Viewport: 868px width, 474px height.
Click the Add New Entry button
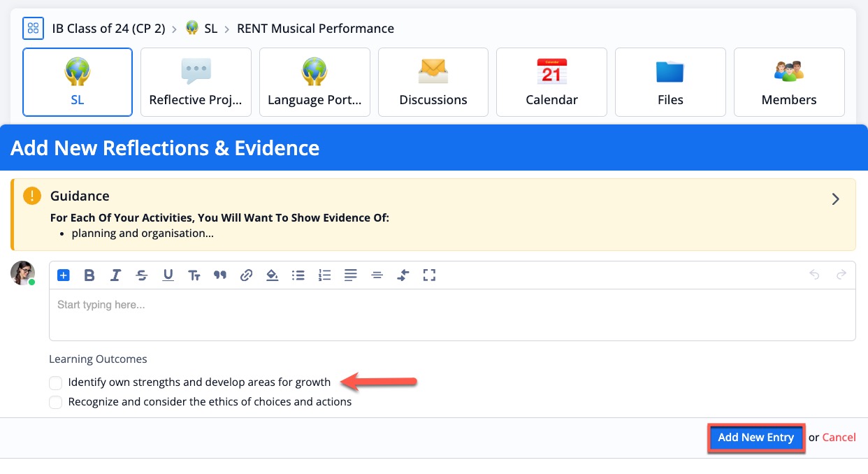tap(755, 438)
